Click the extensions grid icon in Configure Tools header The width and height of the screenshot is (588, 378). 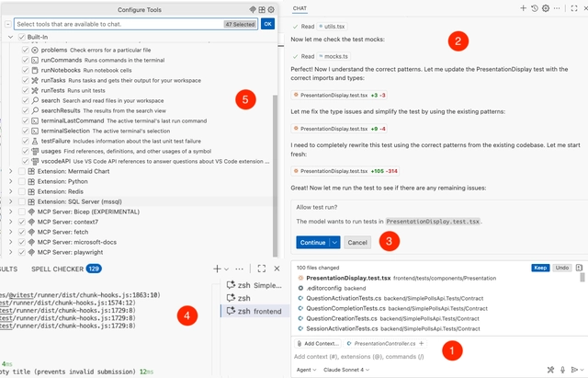262,10
